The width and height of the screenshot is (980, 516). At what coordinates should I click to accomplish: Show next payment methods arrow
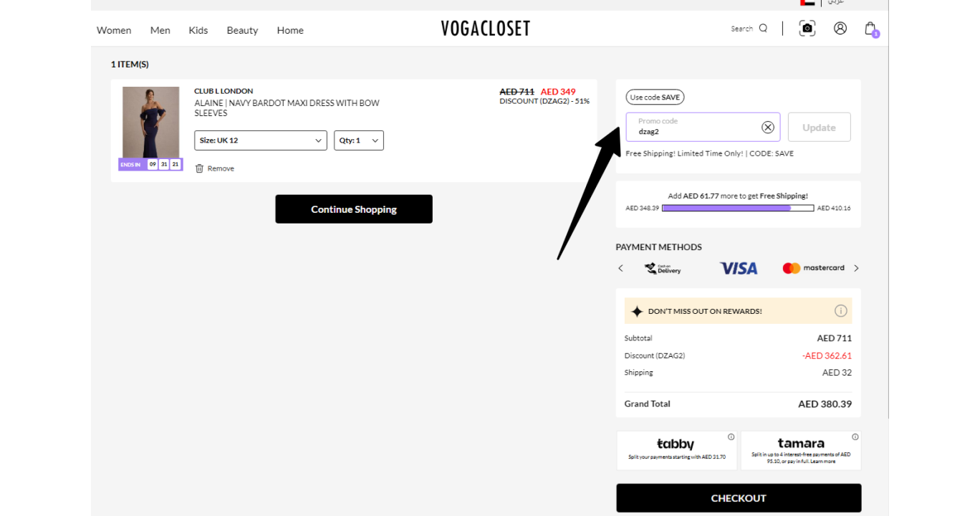tap(856, 268)
